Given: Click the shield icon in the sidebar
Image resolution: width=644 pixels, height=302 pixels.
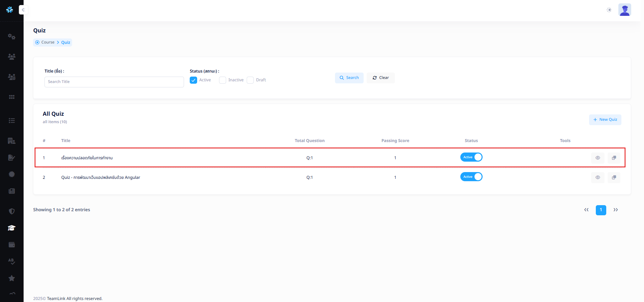Looking at the screenshot, I should point(11,211).
